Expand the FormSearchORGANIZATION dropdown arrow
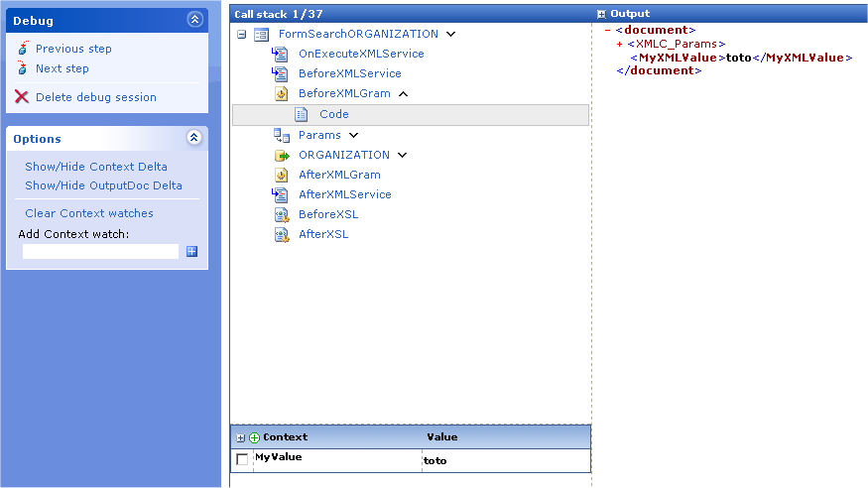Screen dimensions: 868x488 tap(450, 34)
